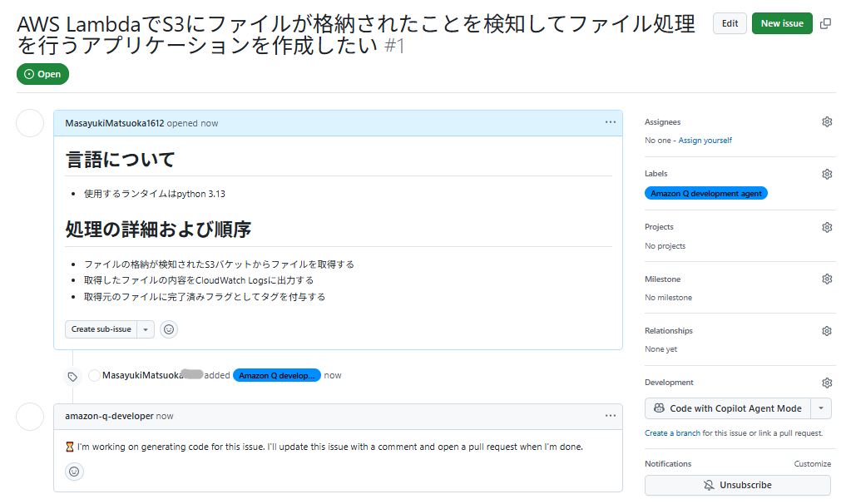This screenshot has height=504, width=851.
Task: Click the 'opened now' timestamp
Action: (x=193, y=123)
